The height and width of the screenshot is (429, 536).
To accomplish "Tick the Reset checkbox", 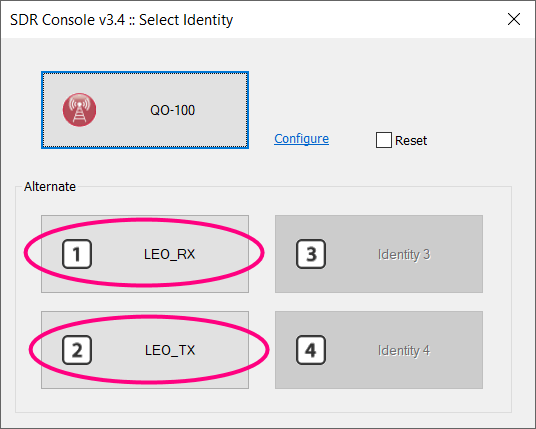I will 384,140.
